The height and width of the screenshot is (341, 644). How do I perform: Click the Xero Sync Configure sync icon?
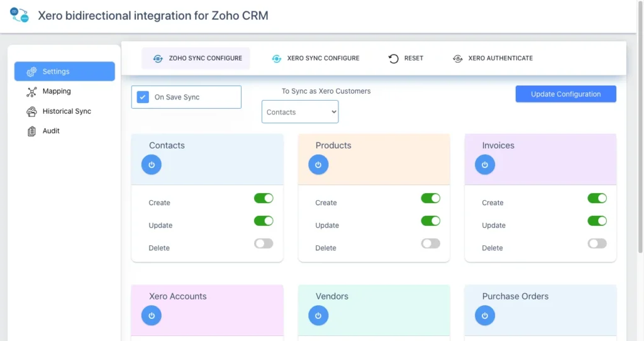click(x=277, y=59)
